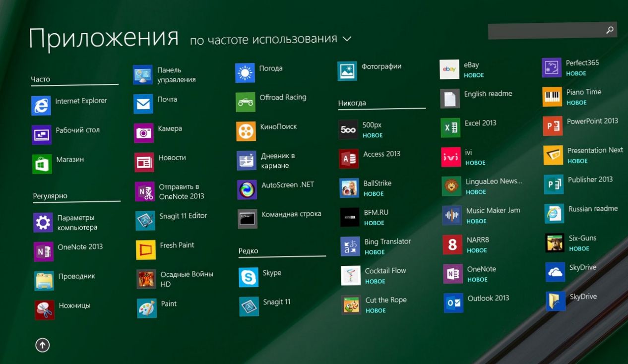Viewport: 628px width, 364px height.
Task: Launch Осадные Войны HD game icon
Action: pyautogui.click(x=146, y=279)
